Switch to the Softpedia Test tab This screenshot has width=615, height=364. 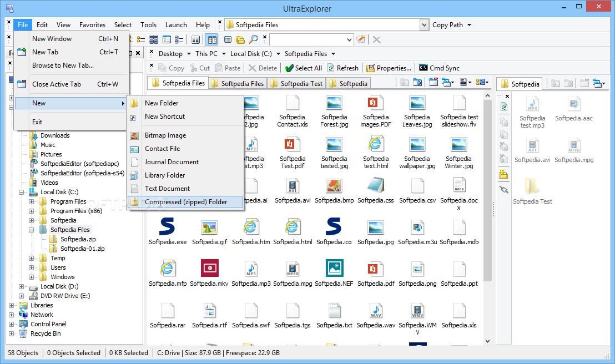click(296, 84)
